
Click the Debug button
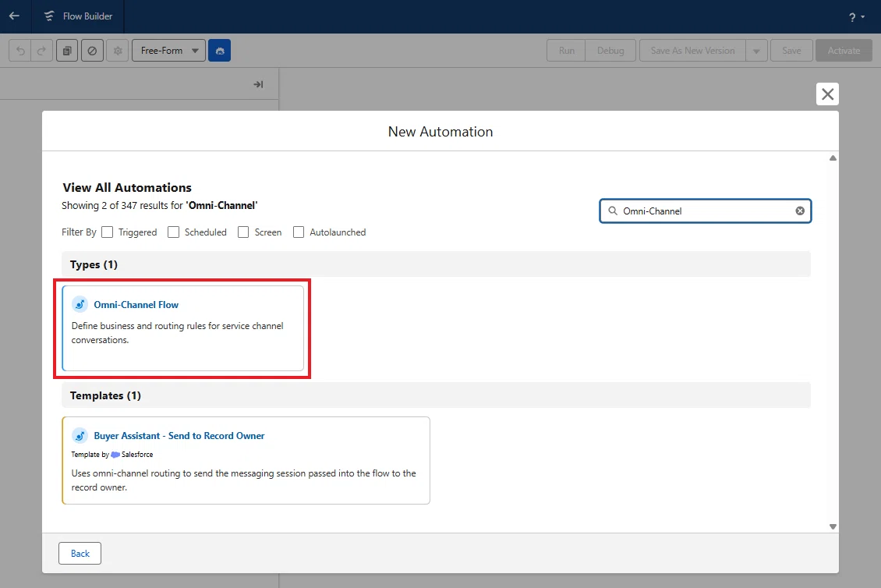(610, 51)
